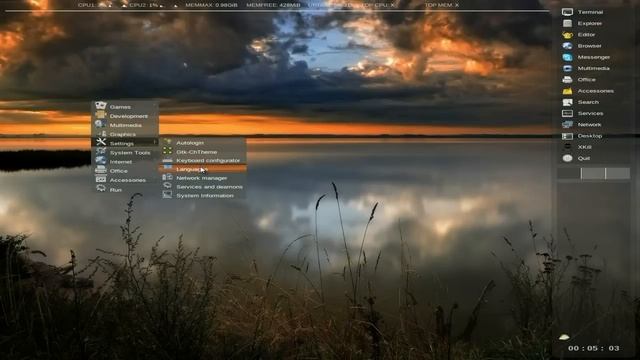Open Development category in popup menu

[x=125, y=116]
